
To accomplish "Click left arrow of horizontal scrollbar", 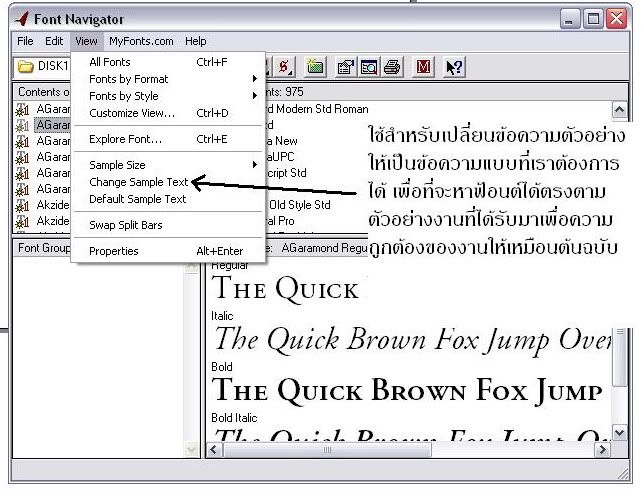I will 213,450.
